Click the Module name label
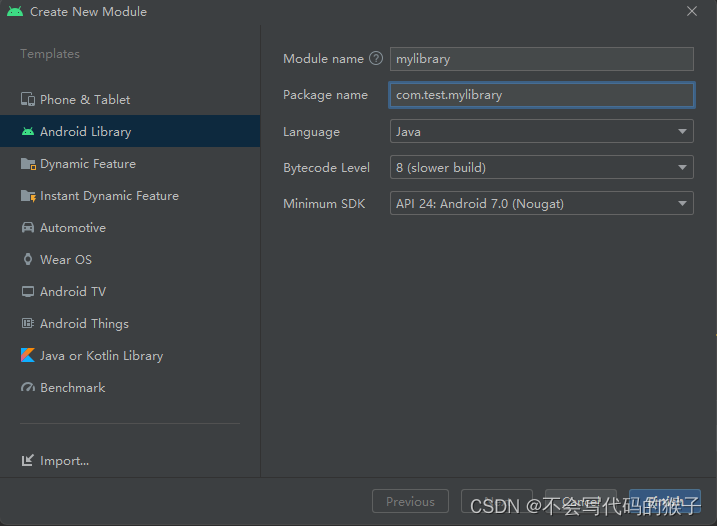 point(323,59)
